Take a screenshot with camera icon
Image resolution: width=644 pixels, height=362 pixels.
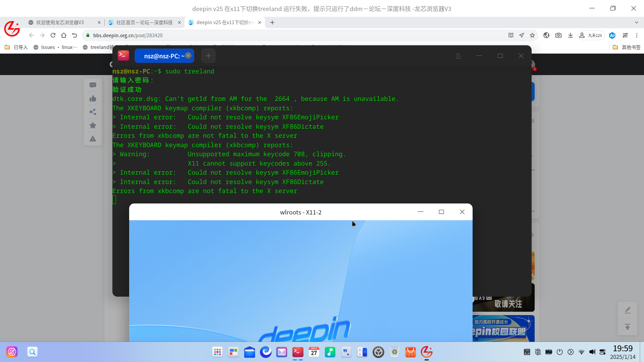pos(558,35)
